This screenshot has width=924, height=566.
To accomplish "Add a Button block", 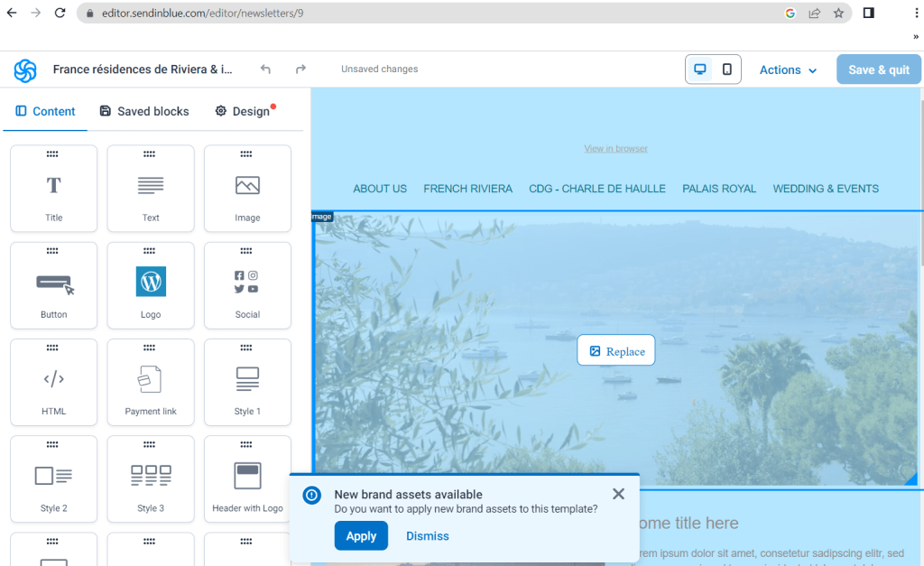I will click(x=54, y=285).
